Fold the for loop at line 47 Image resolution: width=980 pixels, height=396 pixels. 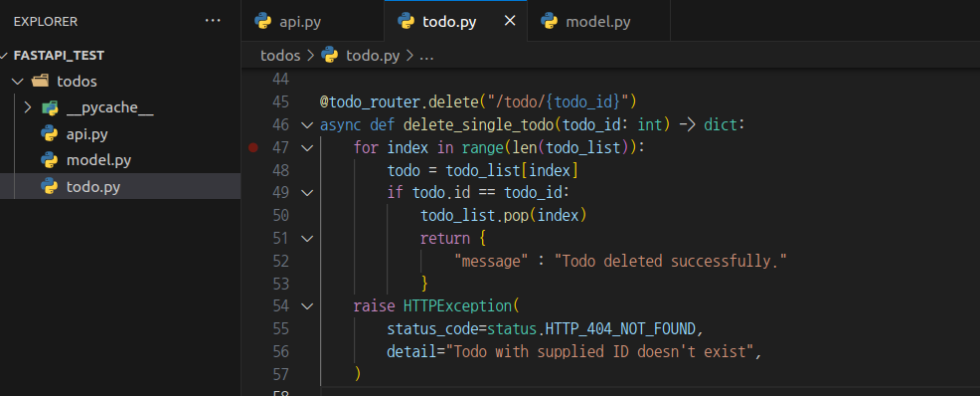pos(306,147)
